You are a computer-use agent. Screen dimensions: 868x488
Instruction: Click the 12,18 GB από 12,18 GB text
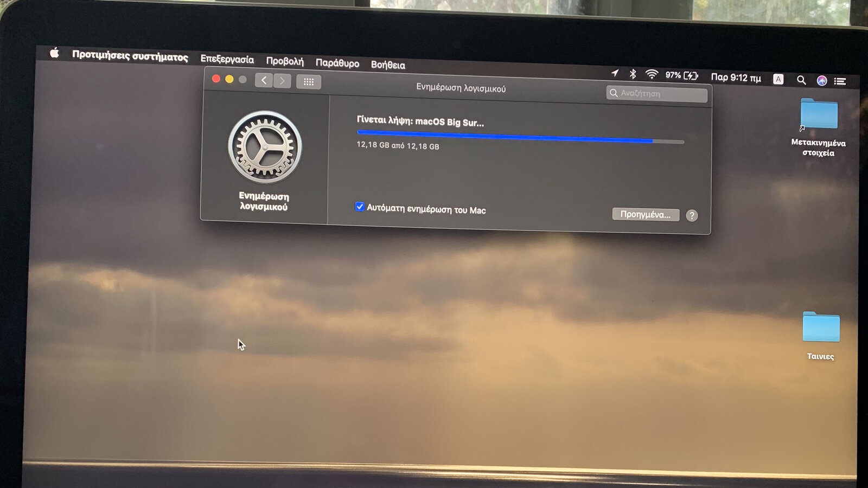click(398, 145)
